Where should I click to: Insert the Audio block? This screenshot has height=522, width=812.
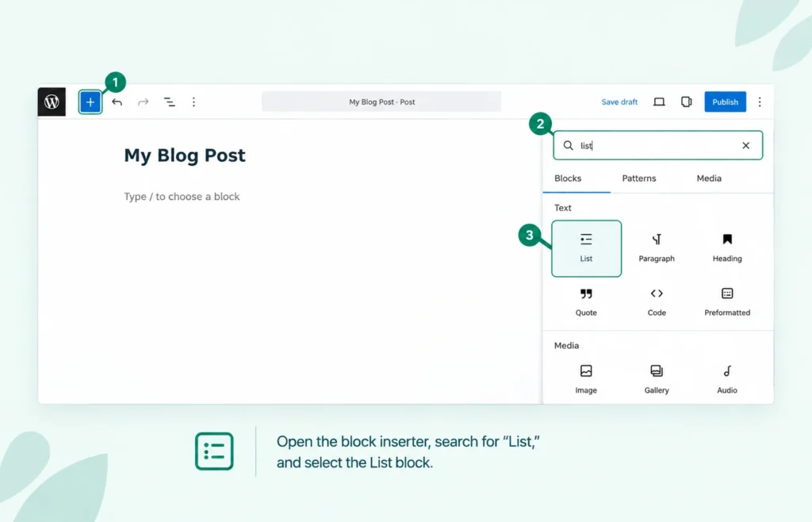(x=727, y=379)
